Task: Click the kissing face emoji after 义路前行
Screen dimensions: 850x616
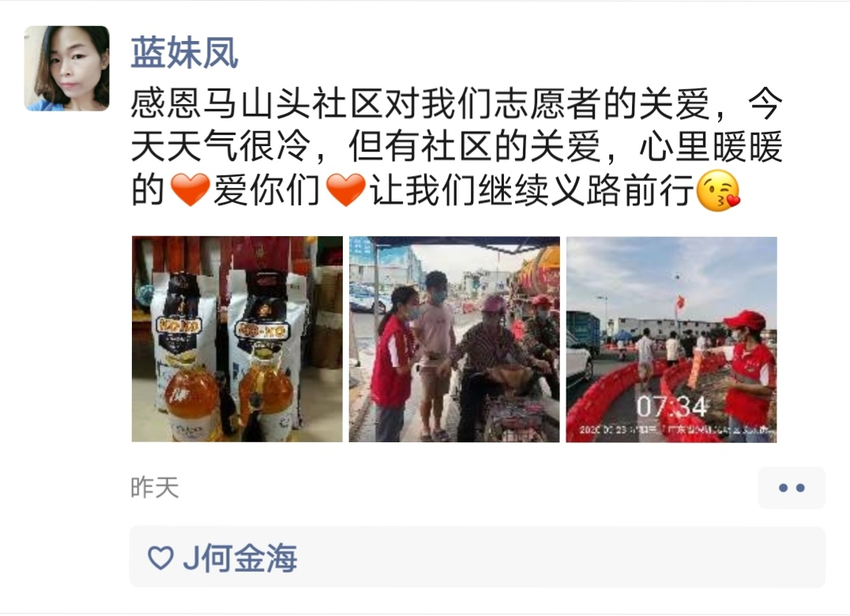Action: pos(718,190)
